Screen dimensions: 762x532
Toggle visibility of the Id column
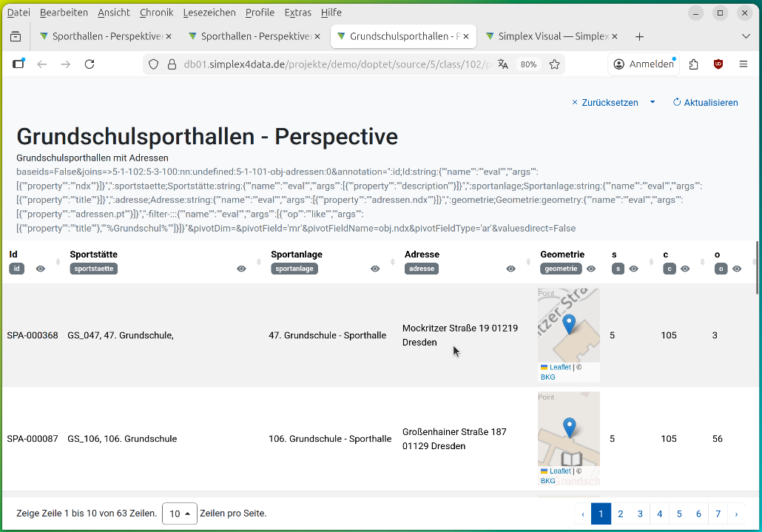41,269
